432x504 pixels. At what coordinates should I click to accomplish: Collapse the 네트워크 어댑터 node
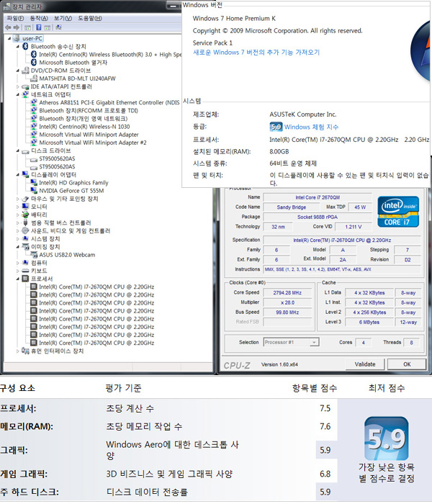18,94
